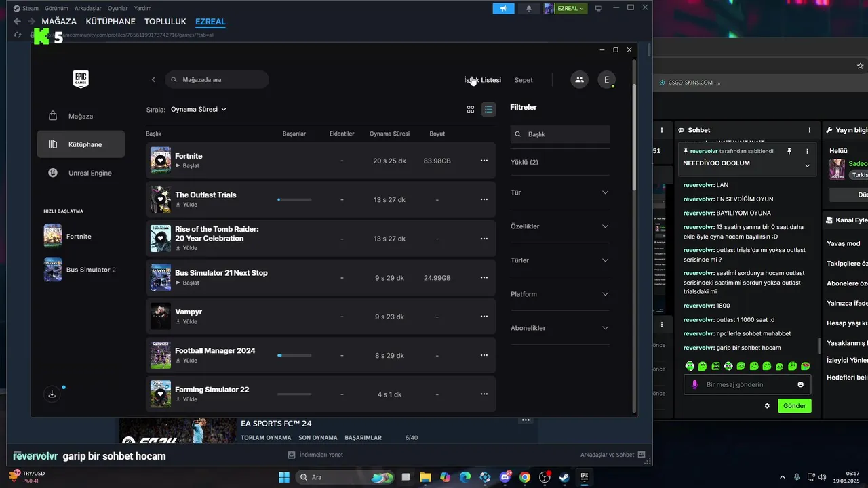Send chat message with Gönder
The height and width of the screenshot is (488, 868).
[x=794, y=406]
